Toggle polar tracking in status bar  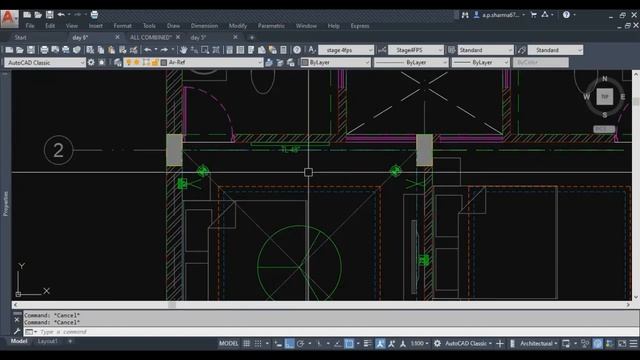point(301,344)
